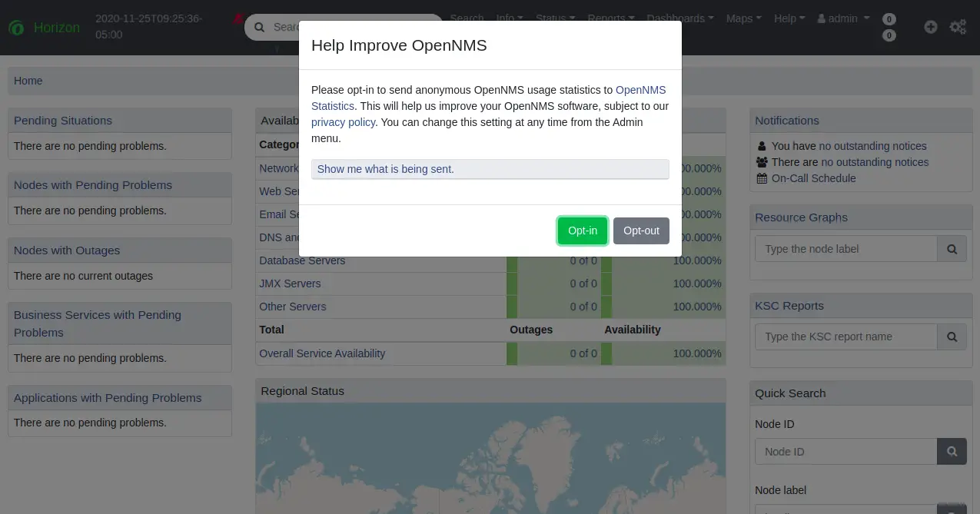The height and width of the screenshot is (514, 980).
Task: Click the Resource Graphs search magnifier button
Action: pyautogui.click(x=952, y=248)
